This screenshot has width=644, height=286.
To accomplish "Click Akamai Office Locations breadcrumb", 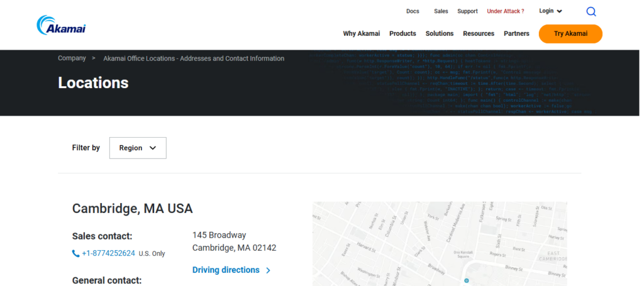I will tap(194, 58).
